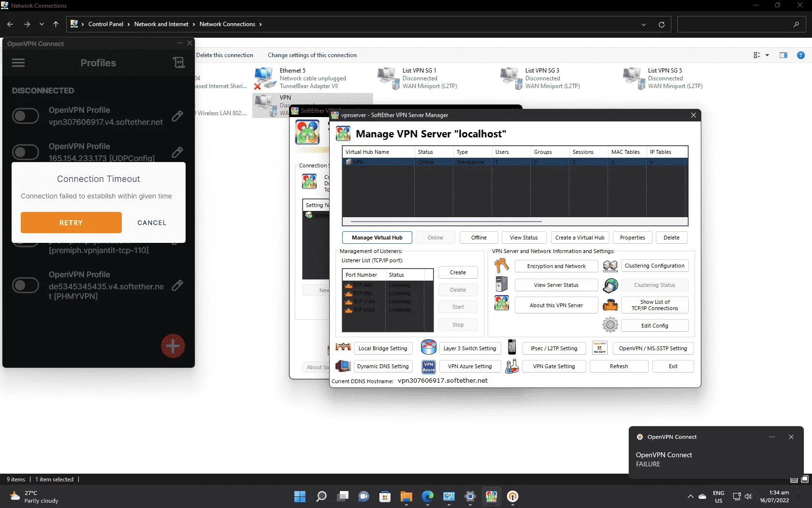Click the server tower icon beside View Server Status
This screenshot has width=812, height=508.
coord(502,284)
